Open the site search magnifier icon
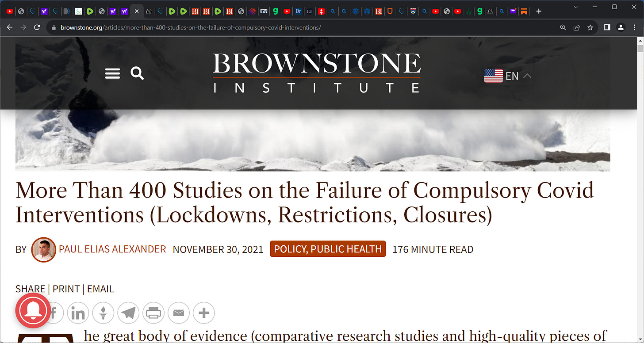This screenshot has width=644, height=343. 137,73
